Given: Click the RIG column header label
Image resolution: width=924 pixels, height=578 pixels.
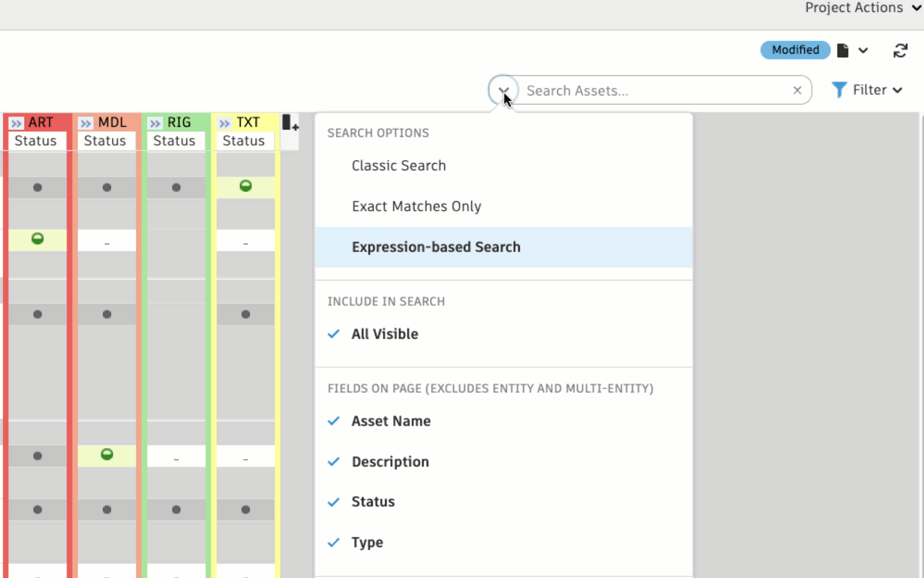Looking at the screenshot, I should 179,123.
